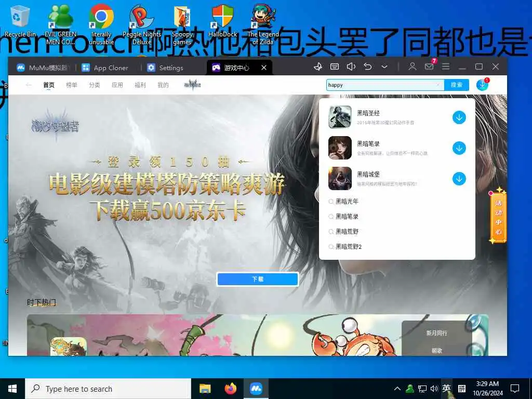Image resolution: width=532 pixels, height=399 pixels.
Task: Close the 游戏中心 tab
Action: pyautogui.click(x=263, y=68)
